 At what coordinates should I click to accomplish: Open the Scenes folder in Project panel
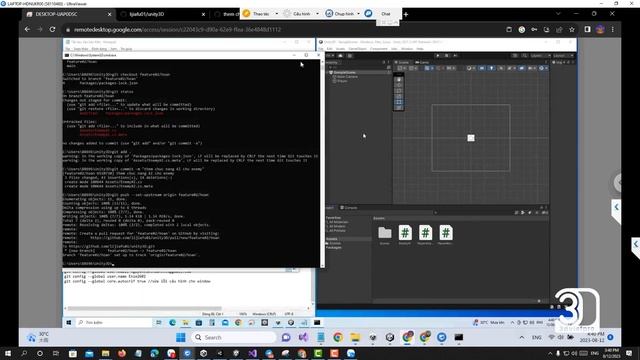point(384,235)
